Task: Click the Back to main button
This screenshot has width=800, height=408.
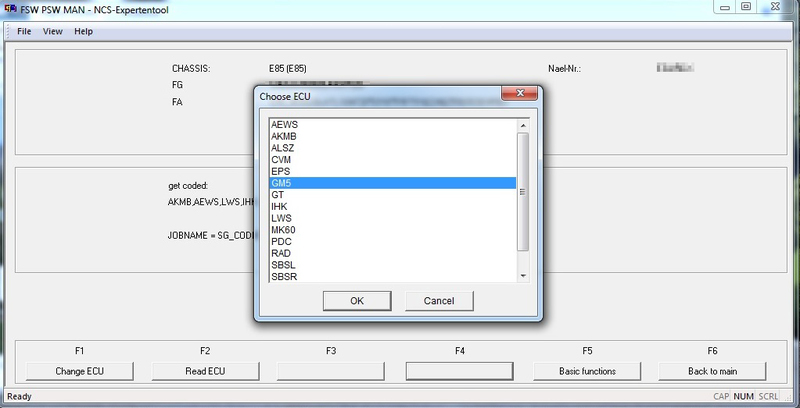Action: pos(712,371)
